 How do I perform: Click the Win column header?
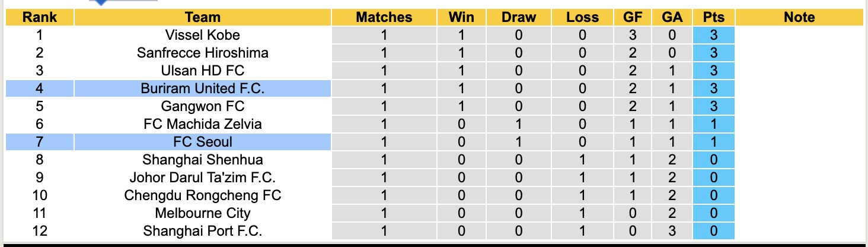[462, 17]
